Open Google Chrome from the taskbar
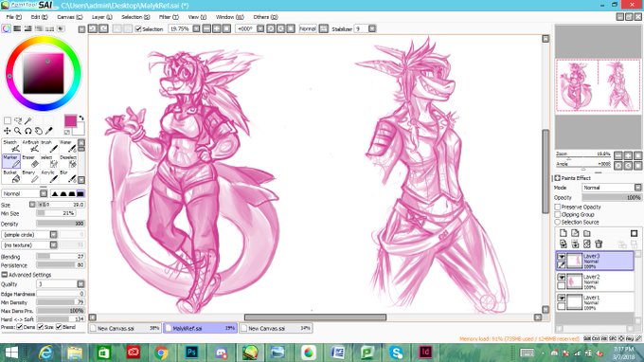 coord(161,353)
